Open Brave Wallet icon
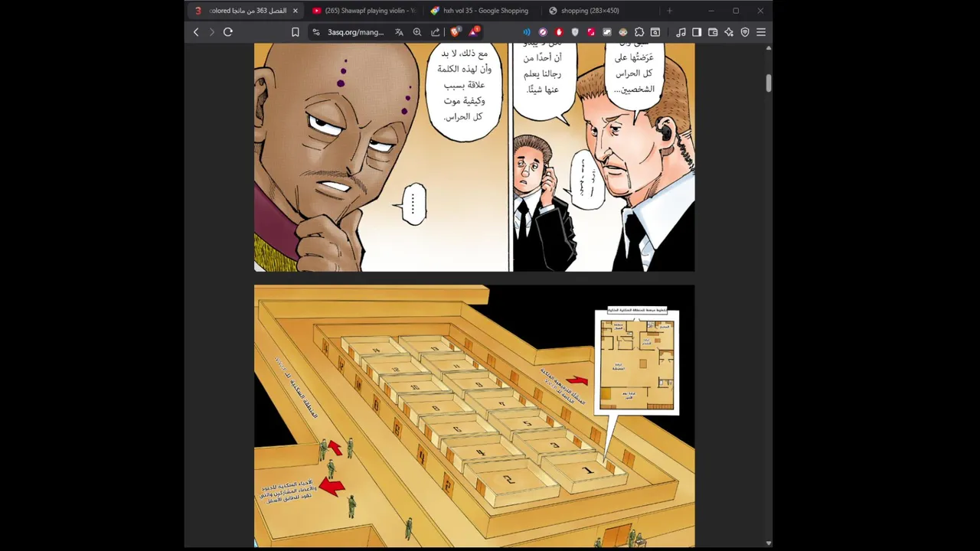The height and width of the screenshot is (551, 980). (713, 32)
